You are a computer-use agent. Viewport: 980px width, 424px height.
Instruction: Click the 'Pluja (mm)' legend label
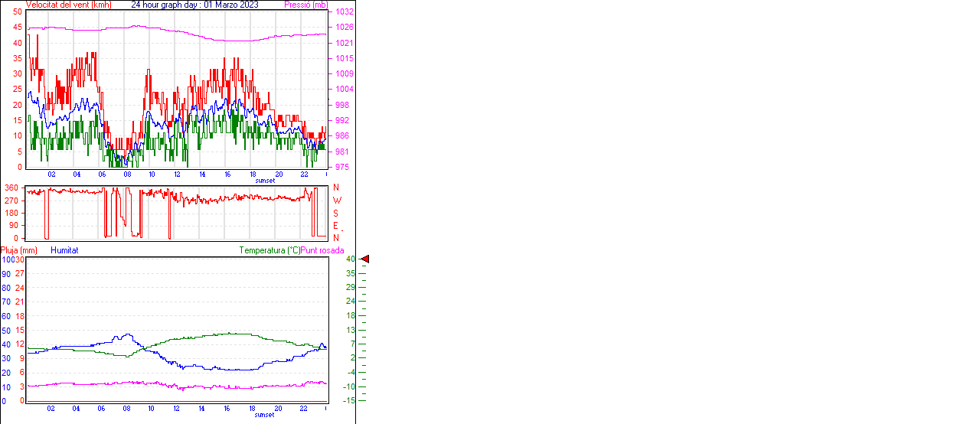[x=19, y=250]
